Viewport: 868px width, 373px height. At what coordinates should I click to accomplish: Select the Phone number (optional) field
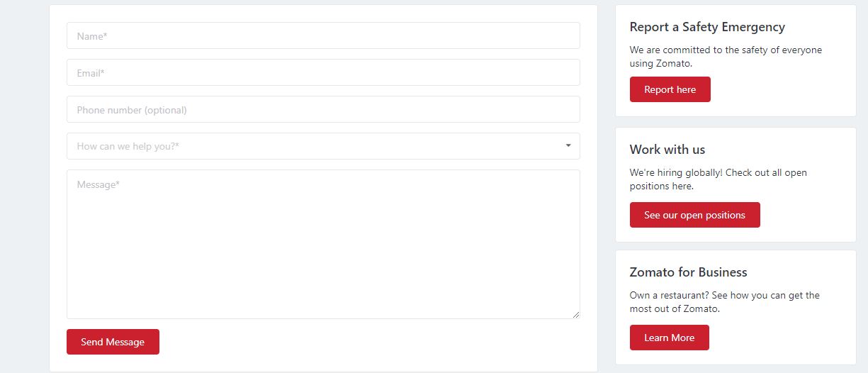pos(323,109)
